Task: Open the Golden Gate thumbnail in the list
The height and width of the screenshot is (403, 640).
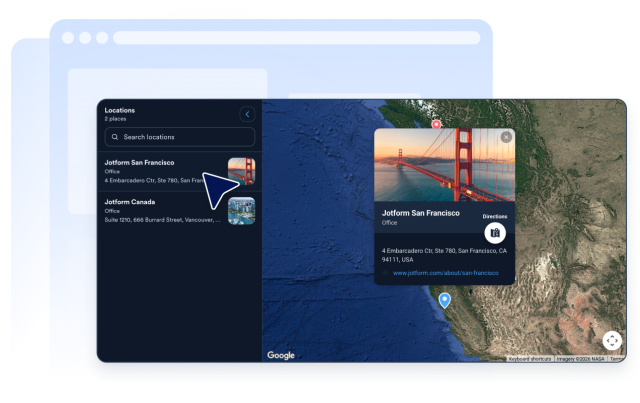Action: coord(241,171)
